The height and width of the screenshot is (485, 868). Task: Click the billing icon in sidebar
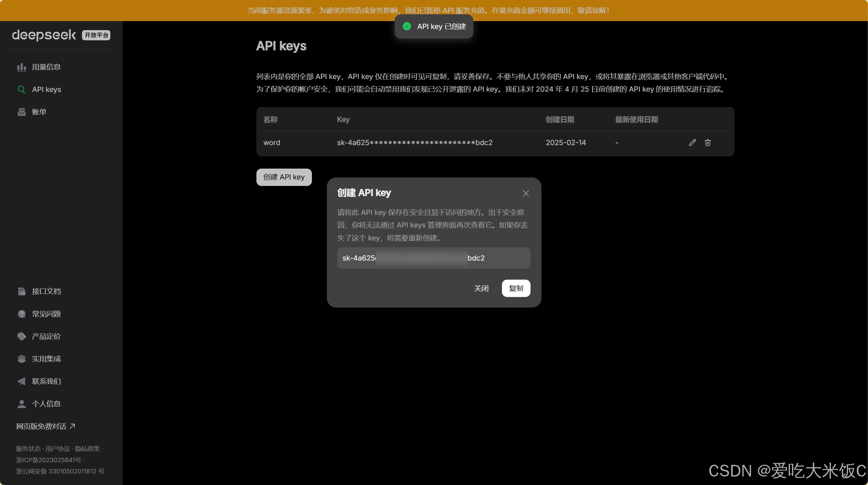[21, 112]
